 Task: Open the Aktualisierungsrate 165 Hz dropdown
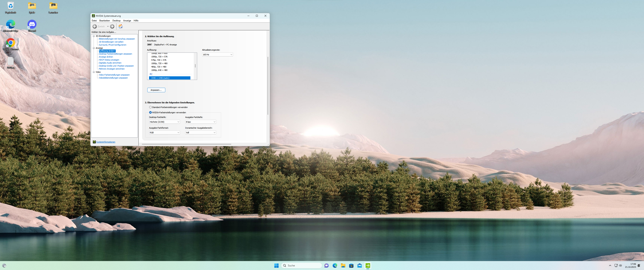coord(217,55)
